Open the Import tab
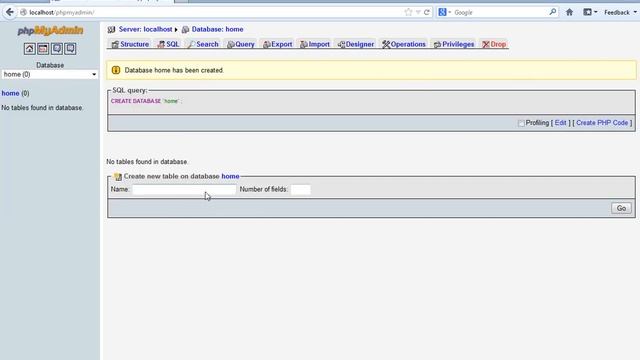The height and width of the screenshot is (360, 640). (315, 44)
